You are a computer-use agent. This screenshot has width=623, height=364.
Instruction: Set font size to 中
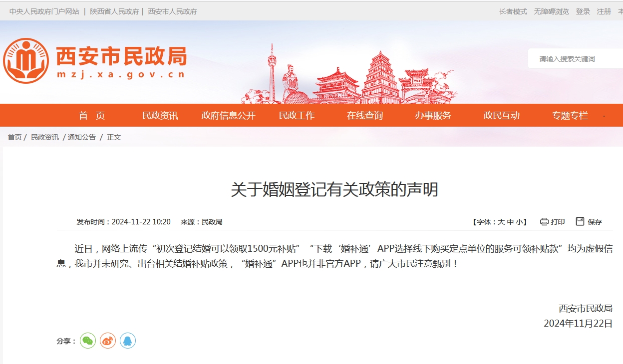click(x=510, y=222)
